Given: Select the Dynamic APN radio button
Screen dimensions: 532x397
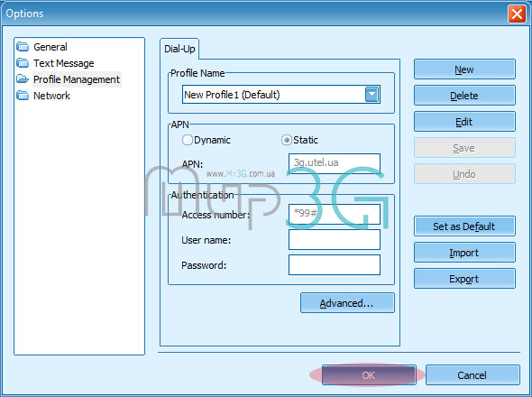Looking at the screenshot, I should (x=188, y=140).
